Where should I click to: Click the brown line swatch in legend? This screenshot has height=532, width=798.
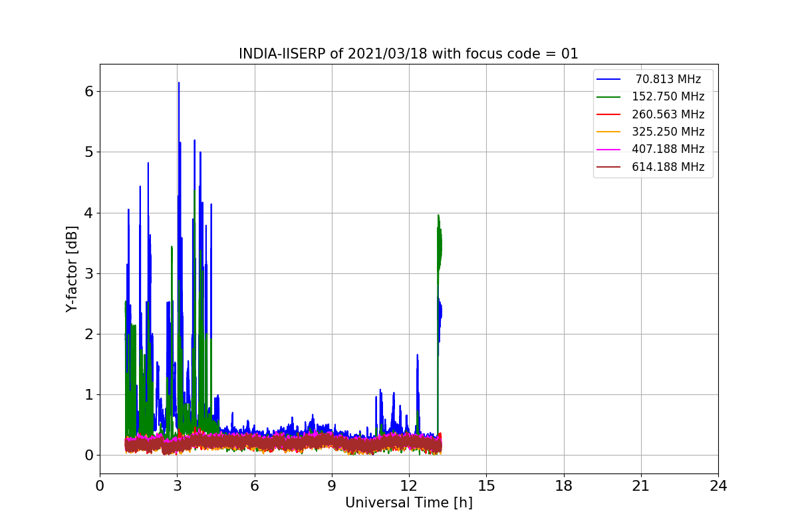(609, 167)
